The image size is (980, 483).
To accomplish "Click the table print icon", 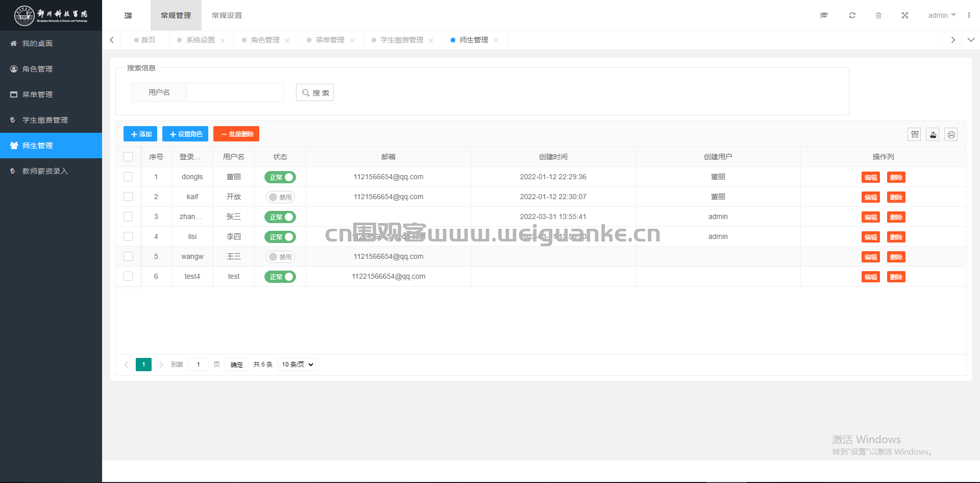I will pos(951,134).
